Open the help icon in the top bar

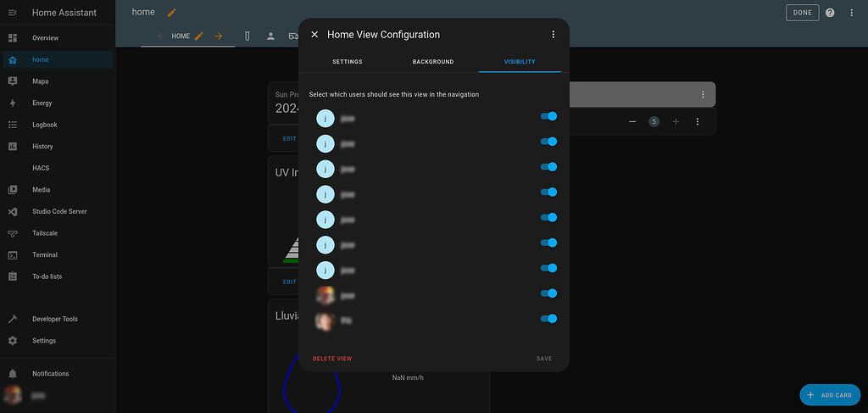(x=830, y=13)
